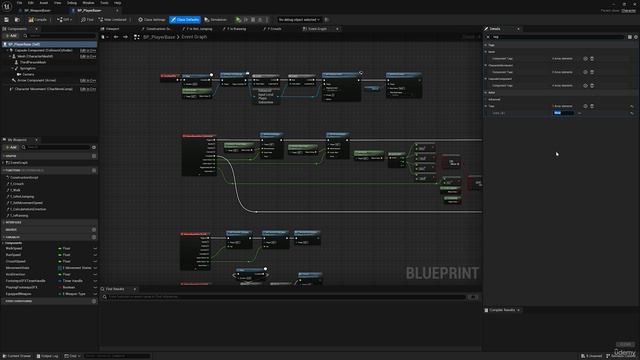Add a new graph with Graphs plus icon
This screenshot has width=640, height=360.
(x=94, y=156)
